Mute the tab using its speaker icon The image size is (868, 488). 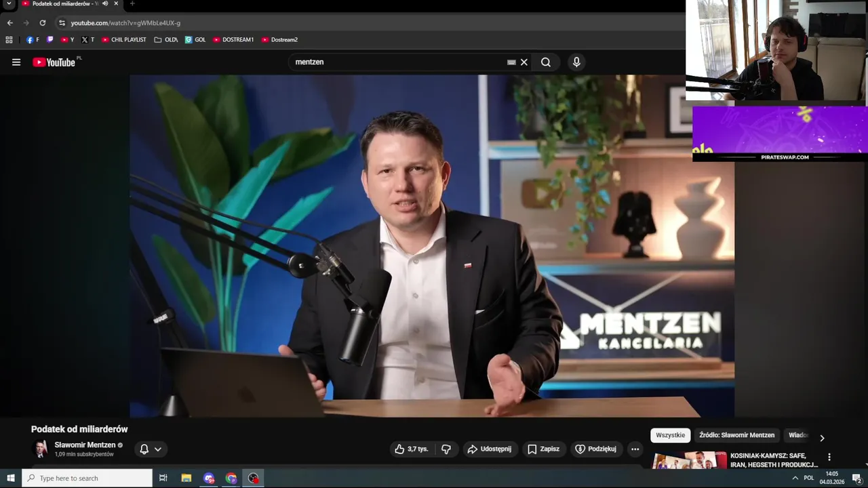tap(105, 3)
